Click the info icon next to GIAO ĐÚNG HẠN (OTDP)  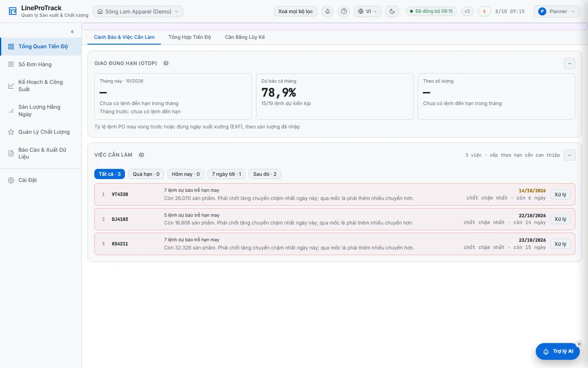166,63
